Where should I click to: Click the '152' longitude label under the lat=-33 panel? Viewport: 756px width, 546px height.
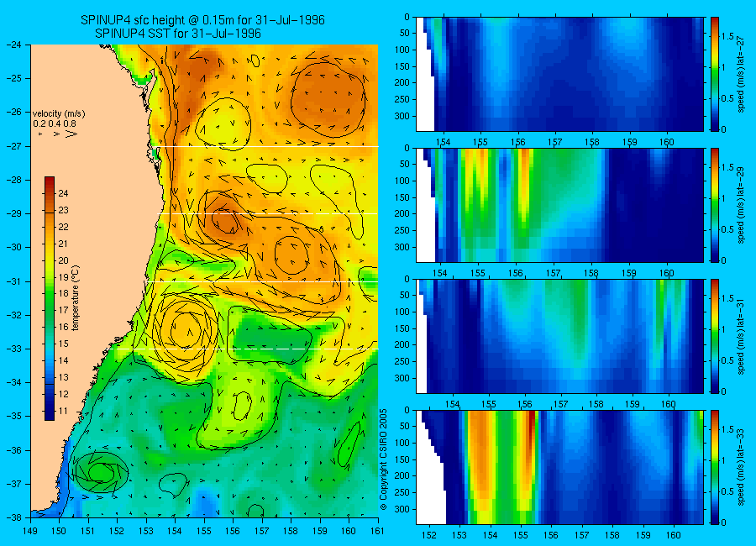tap(428, 535)
